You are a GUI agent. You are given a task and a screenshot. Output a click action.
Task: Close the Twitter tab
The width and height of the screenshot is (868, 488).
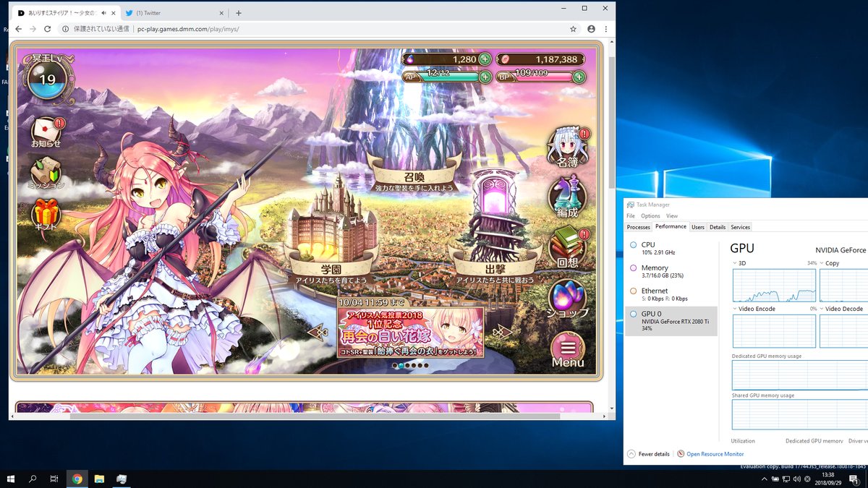221,13
